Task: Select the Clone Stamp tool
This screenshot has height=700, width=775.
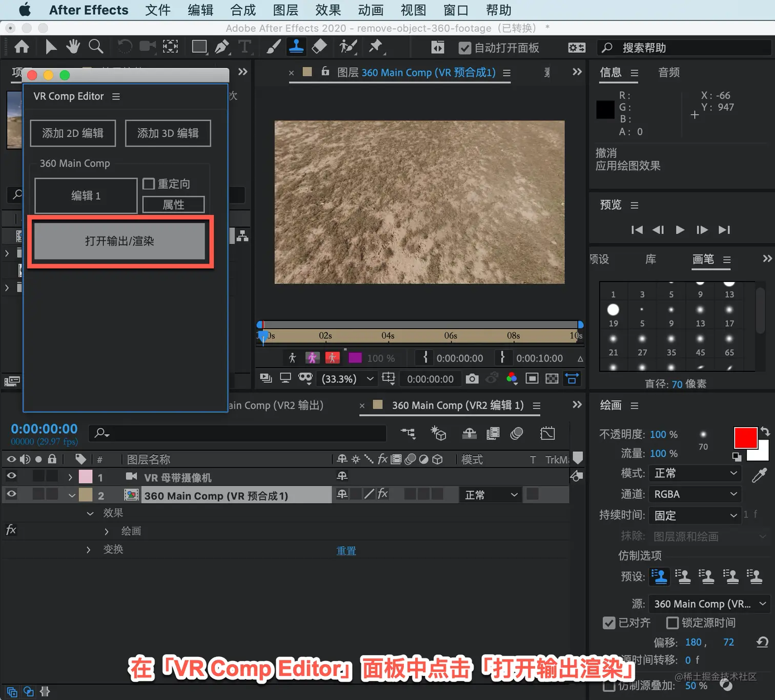Action: tap(296, 47)
